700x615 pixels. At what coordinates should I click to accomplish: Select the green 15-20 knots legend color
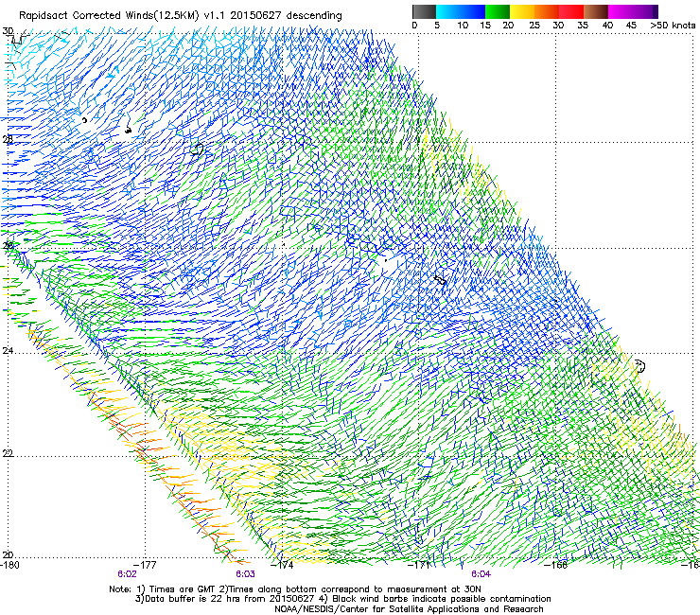[498, 11]
